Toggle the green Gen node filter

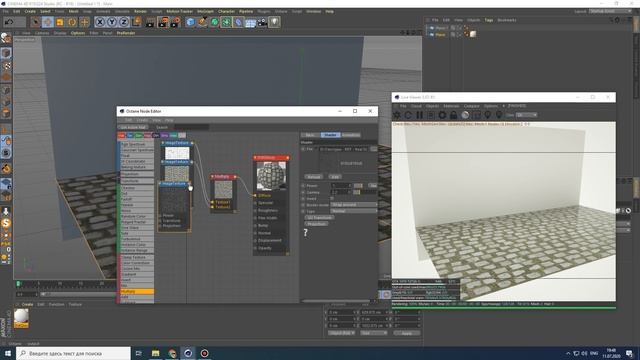click(139, 136)
